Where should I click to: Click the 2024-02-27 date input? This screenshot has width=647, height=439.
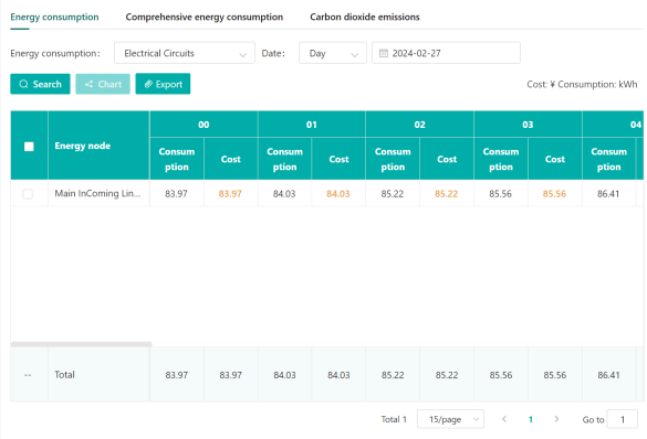452,54
